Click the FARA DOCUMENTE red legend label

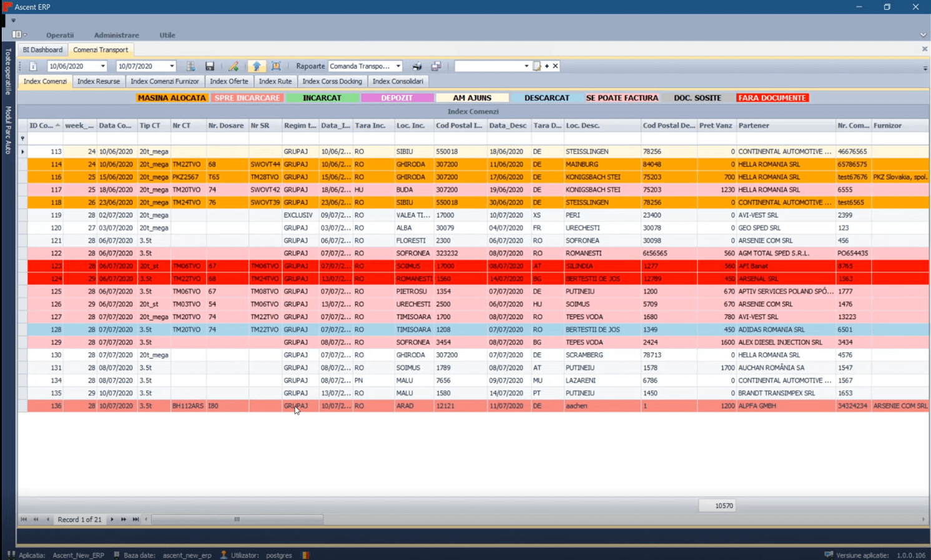(x=772, y=98)
